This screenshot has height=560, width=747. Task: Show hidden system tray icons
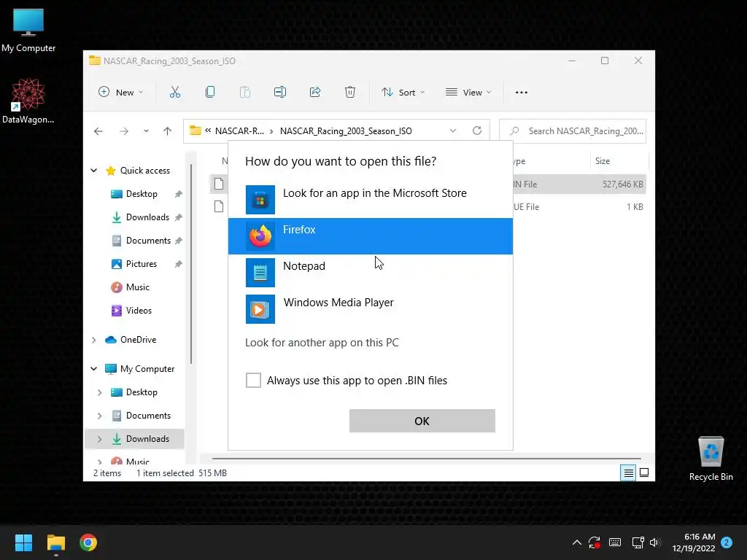[576, 542]
